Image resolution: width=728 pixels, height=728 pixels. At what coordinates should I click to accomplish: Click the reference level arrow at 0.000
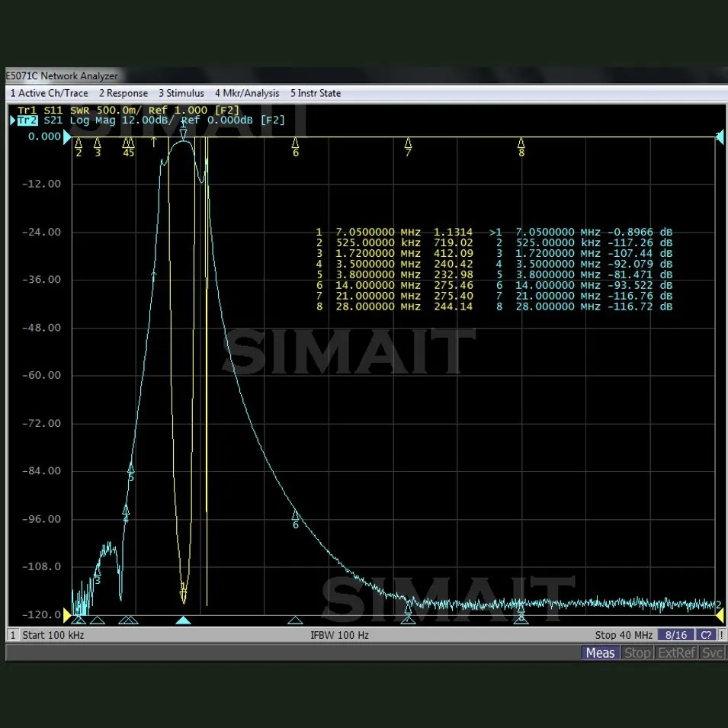point(67,137)
